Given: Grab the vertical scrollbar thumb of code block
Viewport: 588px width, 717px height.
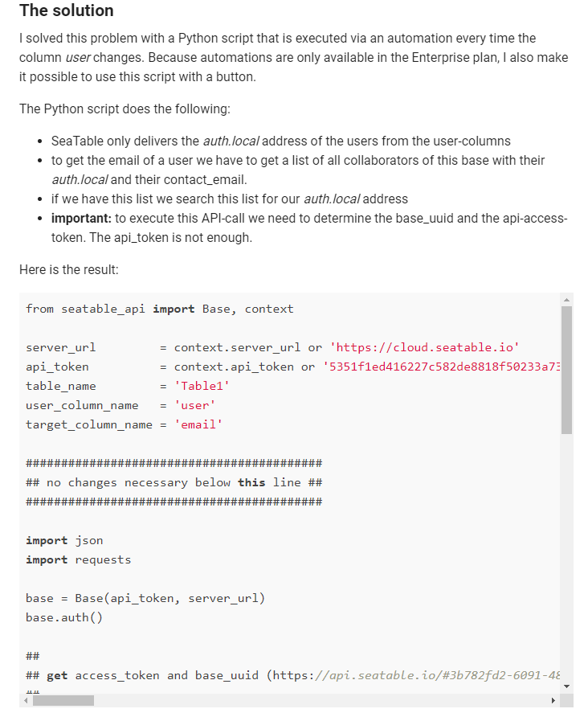Looking at the screenshot, I should (x=566, y=370).
